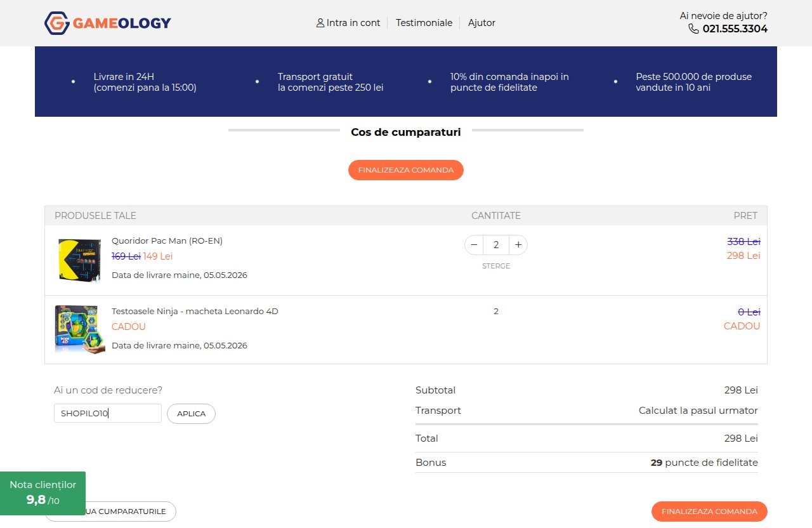Open Quoridor Pac Man product thumbnail
The height and width of the screenshot is (528, 812).
click(x=79, y=260)
